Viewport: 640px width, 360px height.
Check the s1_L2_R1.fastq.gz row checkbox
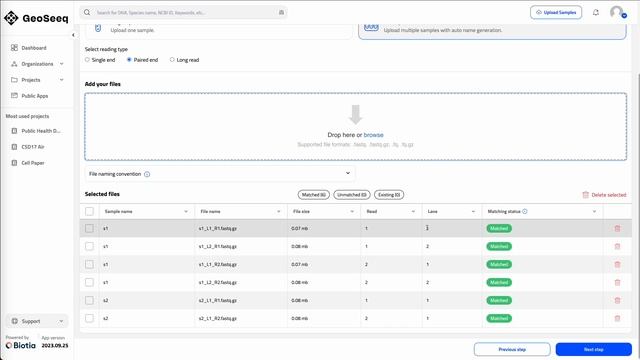coord(89,246)
